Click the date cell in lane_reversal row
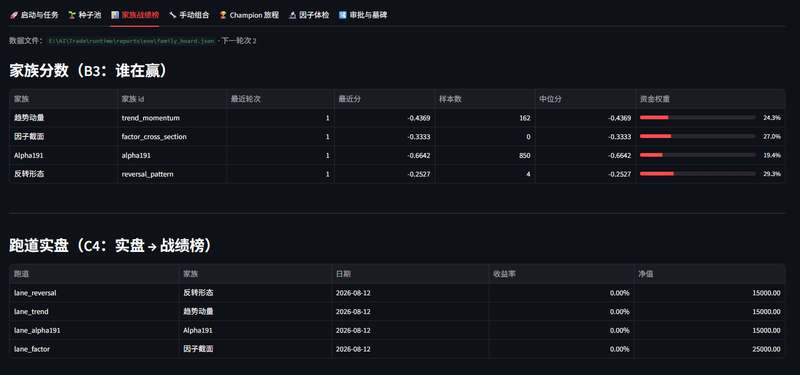Image resolution: width=800 pixels, height=375 pixels. point(410,293)
